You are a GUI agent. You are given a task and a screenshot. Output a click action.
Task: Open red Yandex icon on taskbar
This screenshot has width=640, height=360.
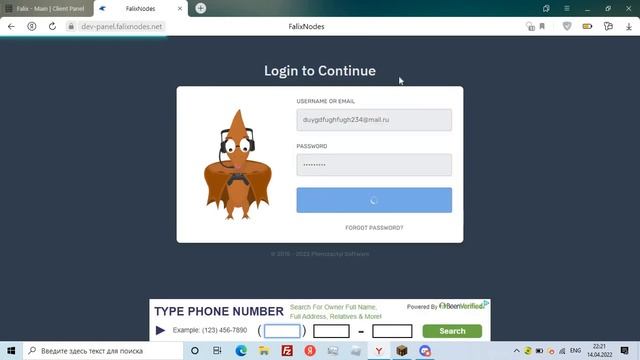pyautogui.click(x=310, y=351)
